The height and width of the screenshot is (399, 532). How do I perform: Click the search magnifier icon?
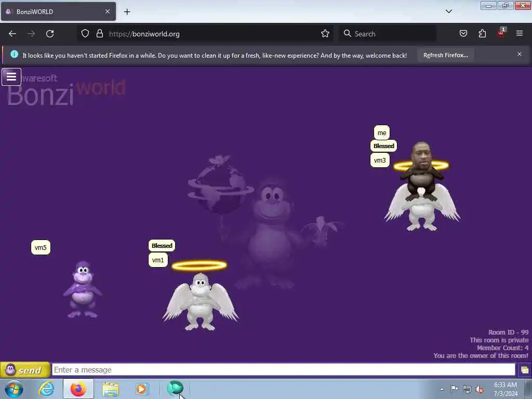pos(347,33)
